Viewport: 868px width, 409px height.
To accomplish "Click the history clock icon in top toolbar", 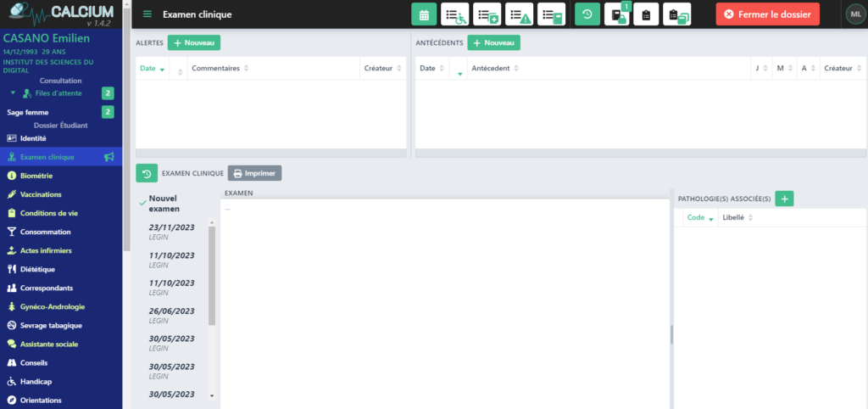I will tap(587, 14).
